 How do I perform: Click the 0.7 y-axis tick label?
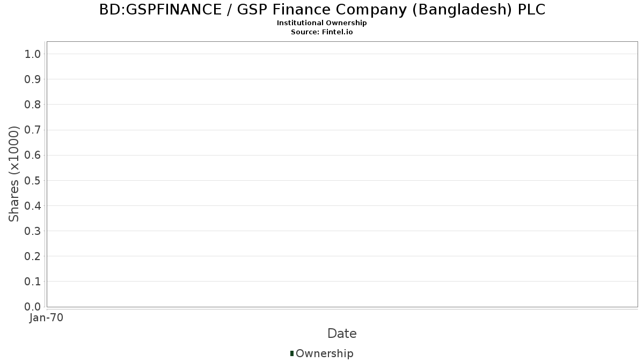(33, 130)
